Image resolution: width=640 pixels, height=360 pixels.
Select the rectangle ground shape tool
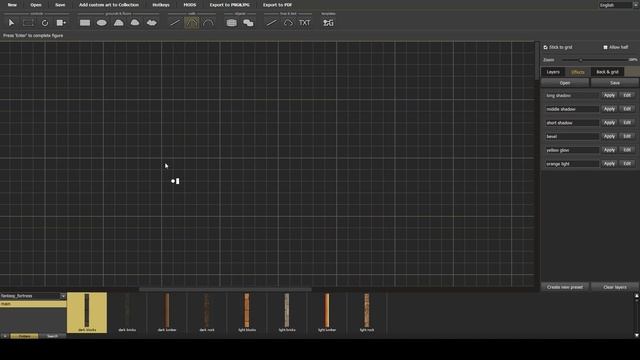pos(85,23)
